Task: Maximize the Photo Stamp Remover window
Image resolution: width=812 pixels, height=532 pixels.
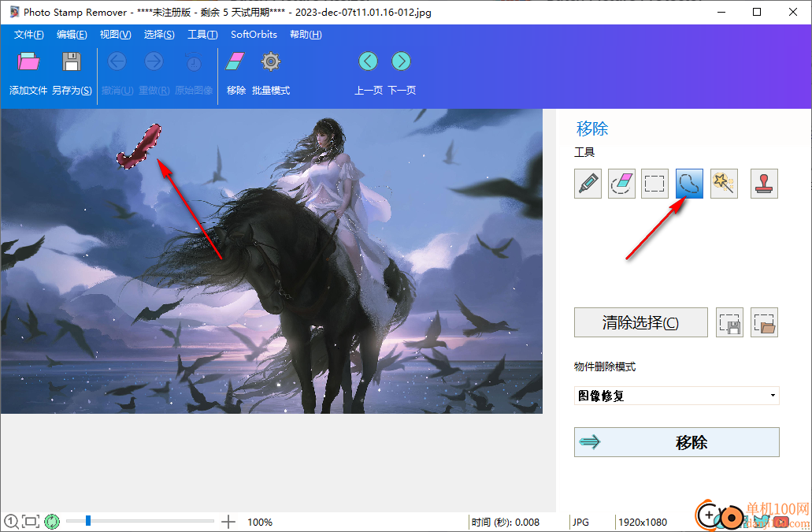Action: point(757,12)
